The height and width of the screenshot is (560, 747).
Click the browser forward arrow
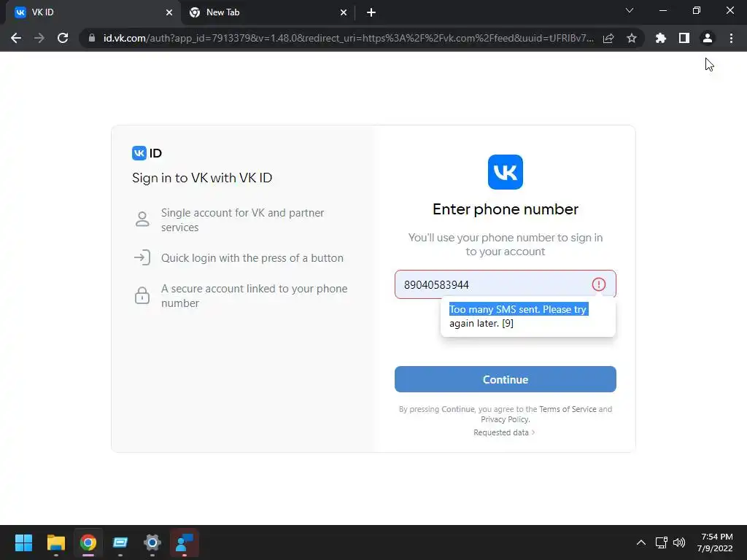point(39,38)
